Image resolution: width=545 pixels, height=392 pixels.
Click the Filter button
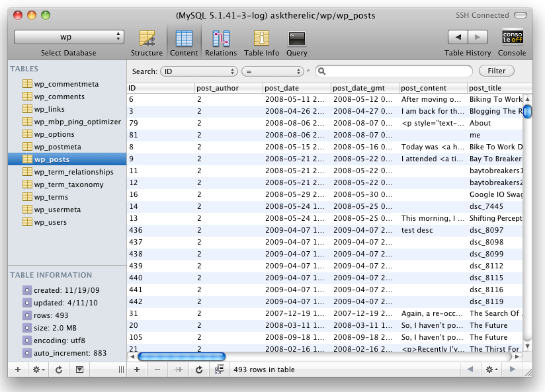click(x=496, y=71)
